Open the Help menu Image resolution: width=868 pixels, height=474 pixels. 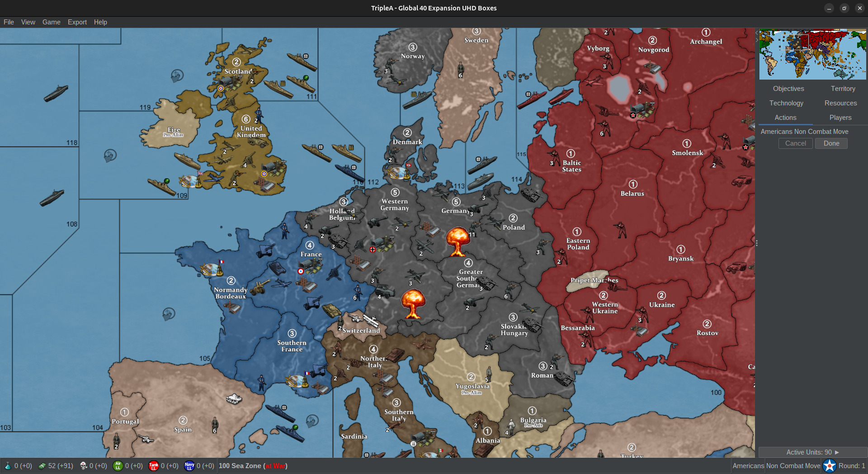pyautogui.click(x=100, y=22)
